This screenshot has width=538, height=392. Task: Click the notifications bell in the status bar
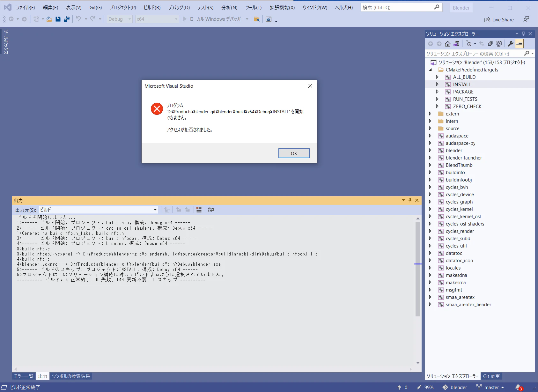(518, 387)
